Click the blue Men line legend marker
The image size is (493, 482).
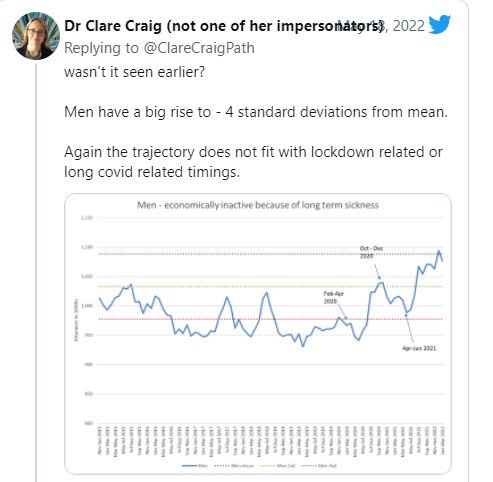click(189, 466)
